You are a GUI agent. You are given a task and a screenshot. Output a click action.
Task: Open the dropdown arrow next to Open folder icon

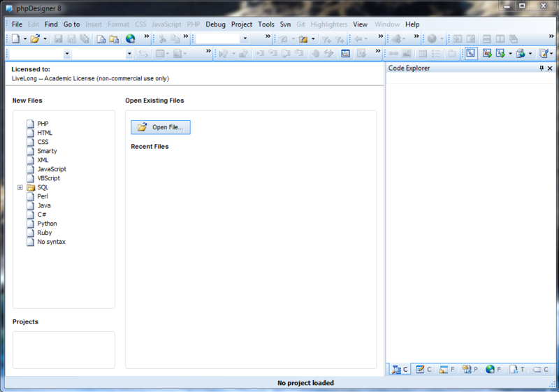click(45, 39)
